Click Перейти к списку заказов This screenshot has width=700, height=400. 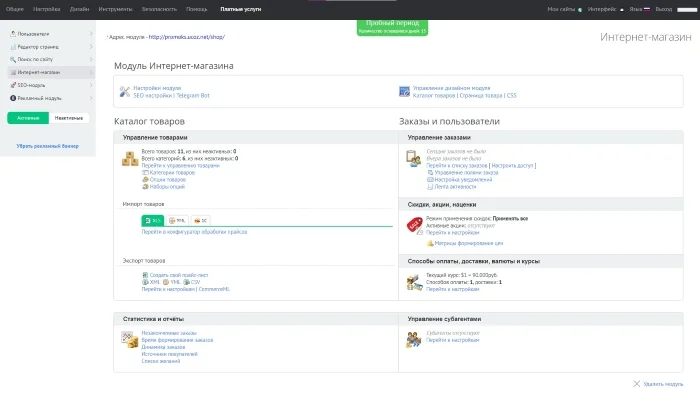(x=457, y=166)
